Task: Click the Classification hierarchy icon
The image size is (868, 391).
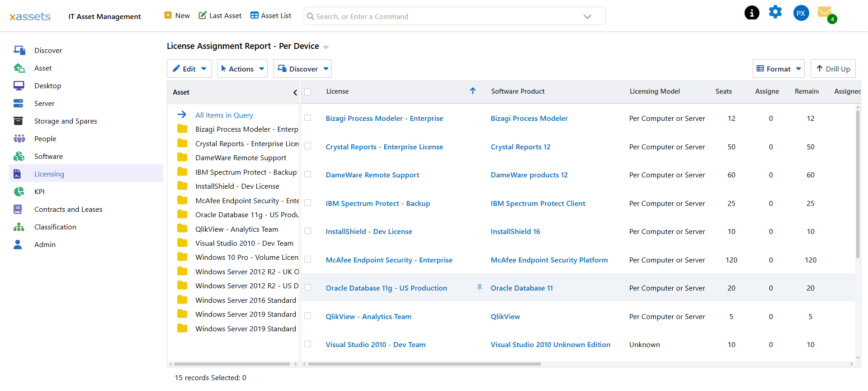Action: 19,227
